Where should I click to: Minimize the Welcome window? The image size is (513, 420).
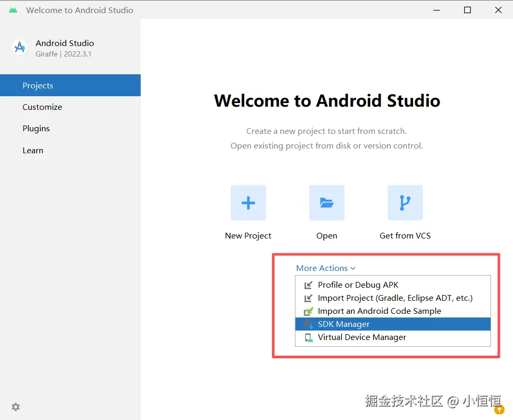click(x=437, y=10)
